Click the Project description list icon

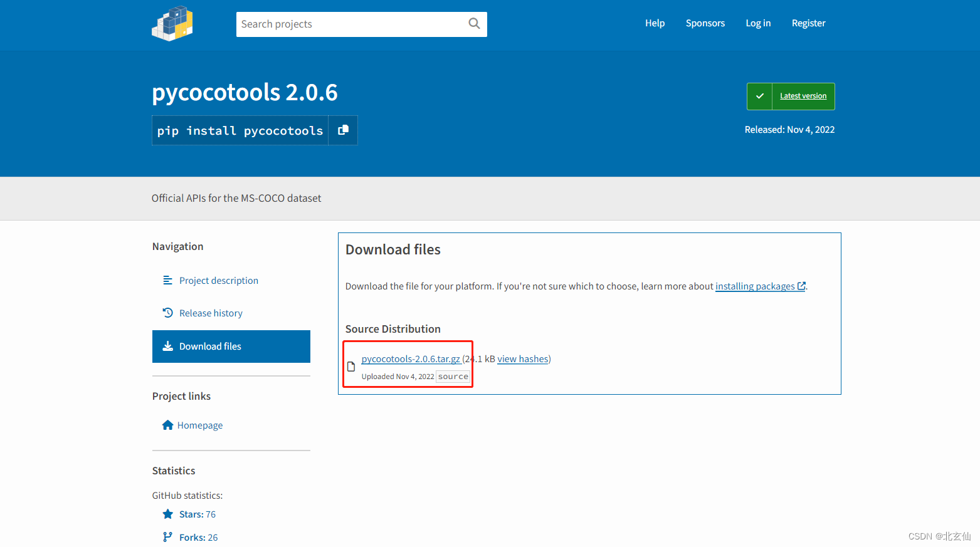click(x=167, y=280)
